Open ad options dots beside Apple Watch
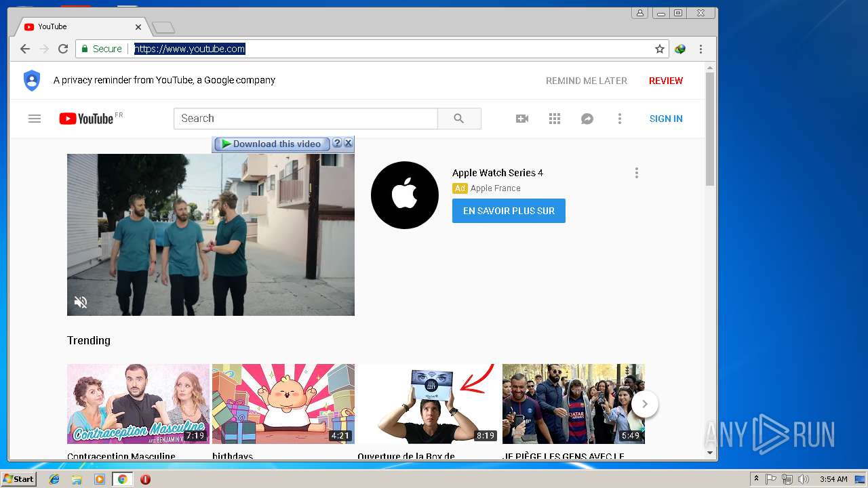 coord(636,173)
